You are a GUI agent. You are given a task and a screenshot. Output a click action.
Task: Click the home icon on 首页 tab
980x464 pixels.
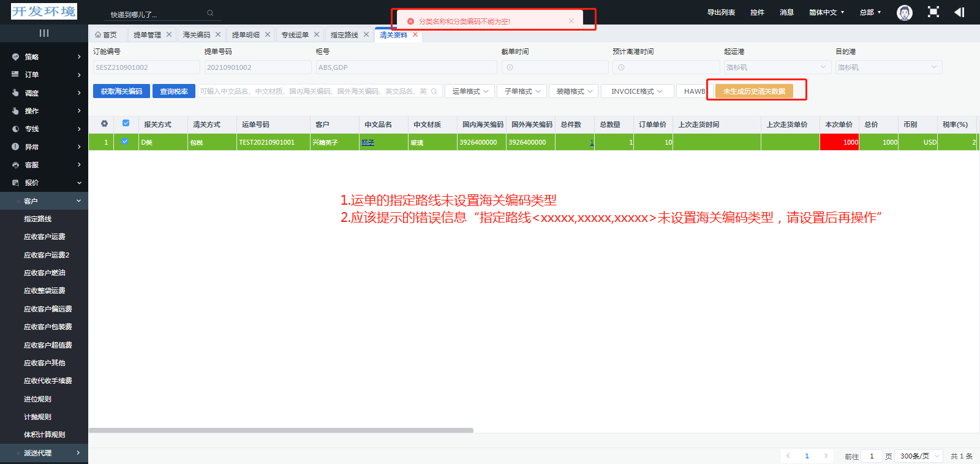[x=98, y=34]
